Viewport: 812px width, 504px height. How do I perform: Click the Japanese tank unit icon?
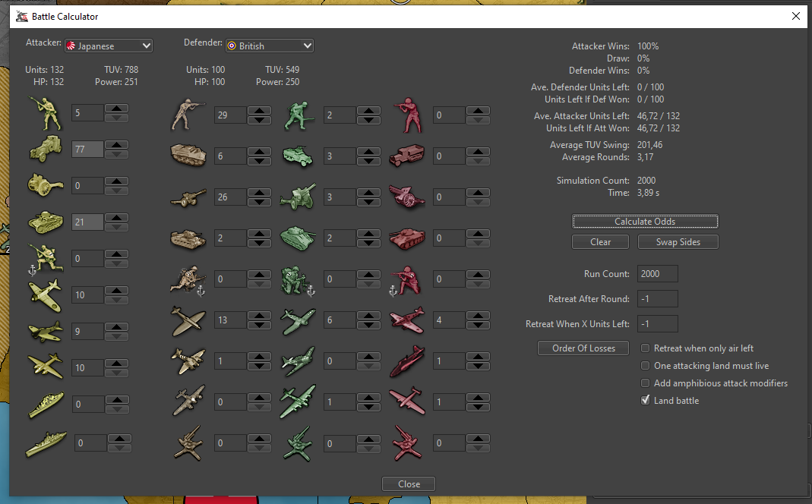(x=46, y=222)
